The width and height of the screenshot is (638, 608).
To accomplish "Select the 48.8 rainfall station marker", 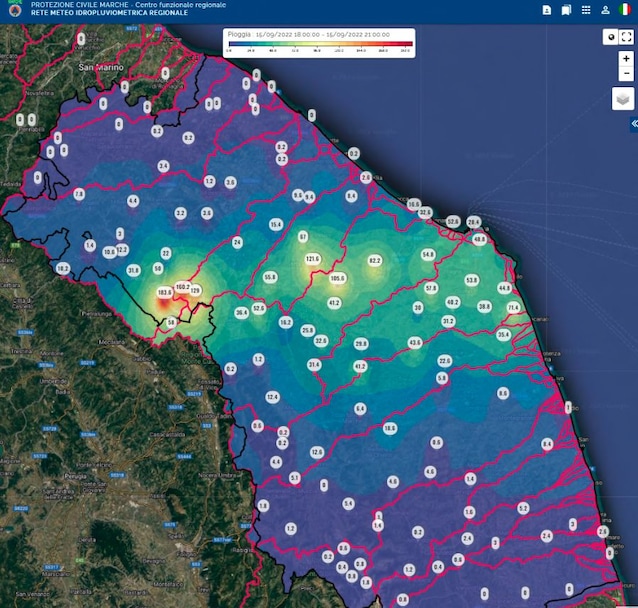I will pos(480,239).
